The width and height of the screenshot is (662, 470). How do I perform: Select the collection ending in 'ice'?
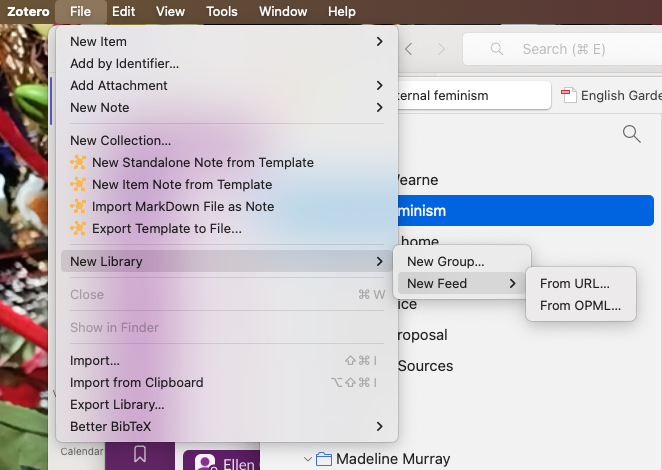click(x=407, y=304)
